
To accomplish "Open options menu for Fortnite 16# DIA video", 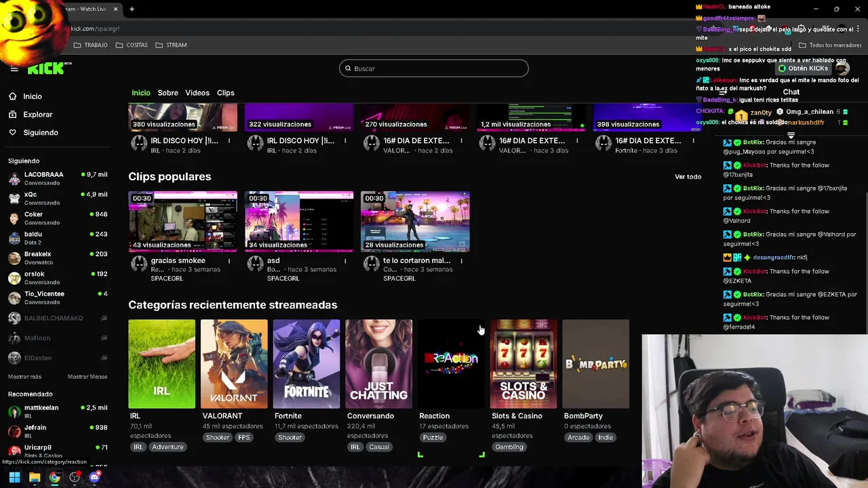I will 693,141.
